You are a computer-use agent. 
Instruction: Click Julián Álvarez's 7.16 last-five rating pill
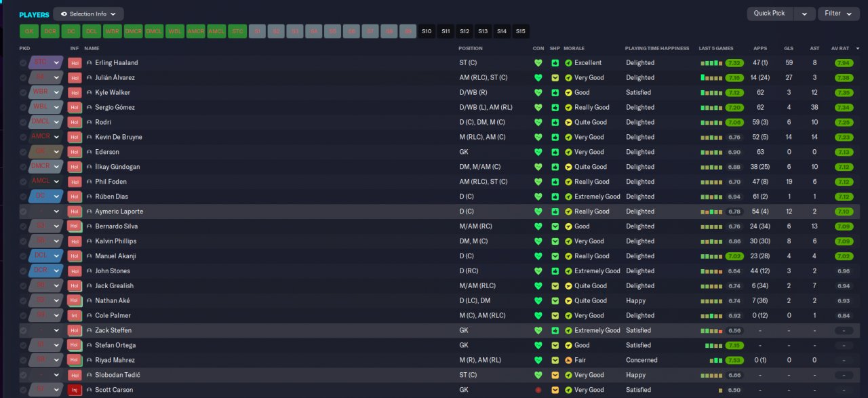click(734, 77)
